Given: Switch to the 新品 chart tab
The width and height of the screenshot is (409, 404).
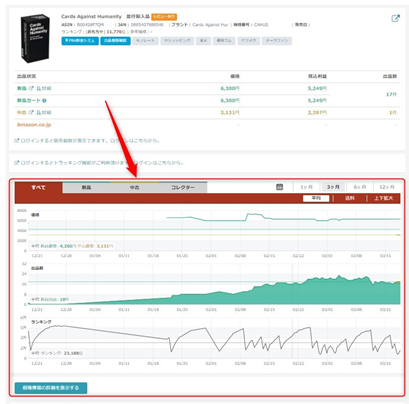Looking at the screenshot, I should pos(87,187).
